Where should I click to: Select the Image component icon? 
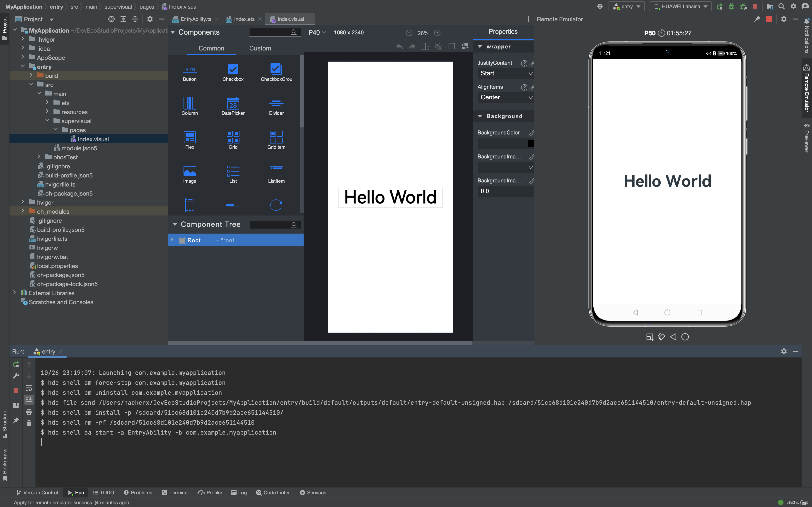tap(190, 171)
